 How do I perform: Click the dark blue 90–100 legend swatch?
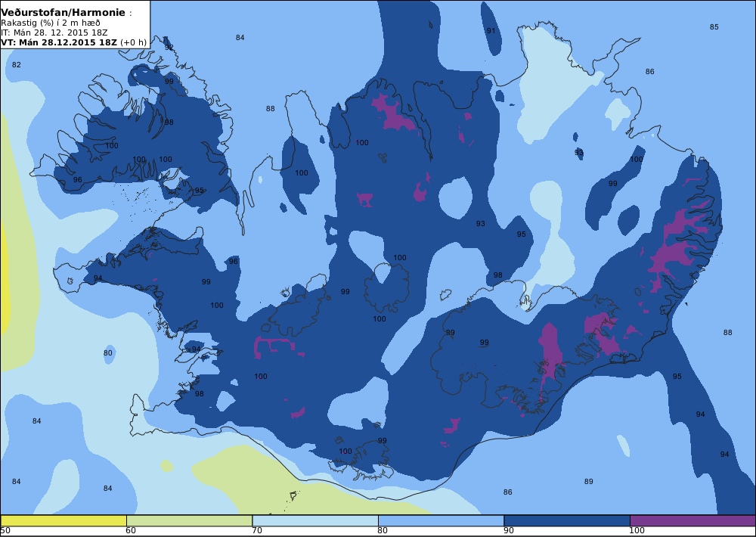pyautogui.click(x=567, y=520)
